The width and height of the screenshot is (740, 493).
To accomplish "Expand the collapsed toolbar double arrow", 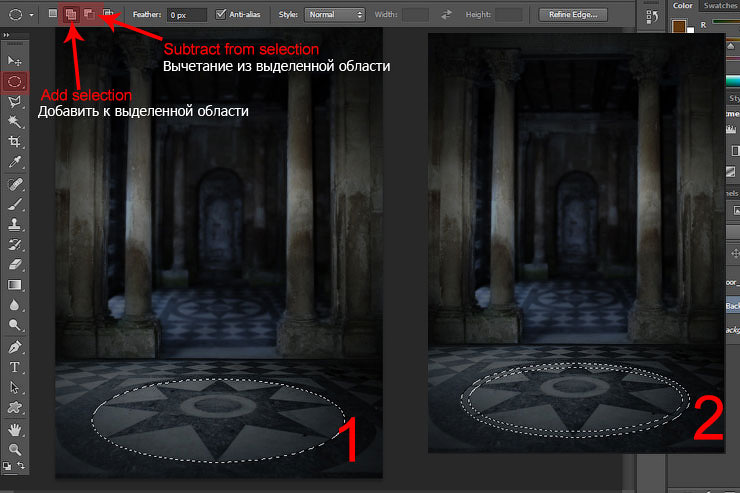I will pyautogui.click(x=10, y=35).
